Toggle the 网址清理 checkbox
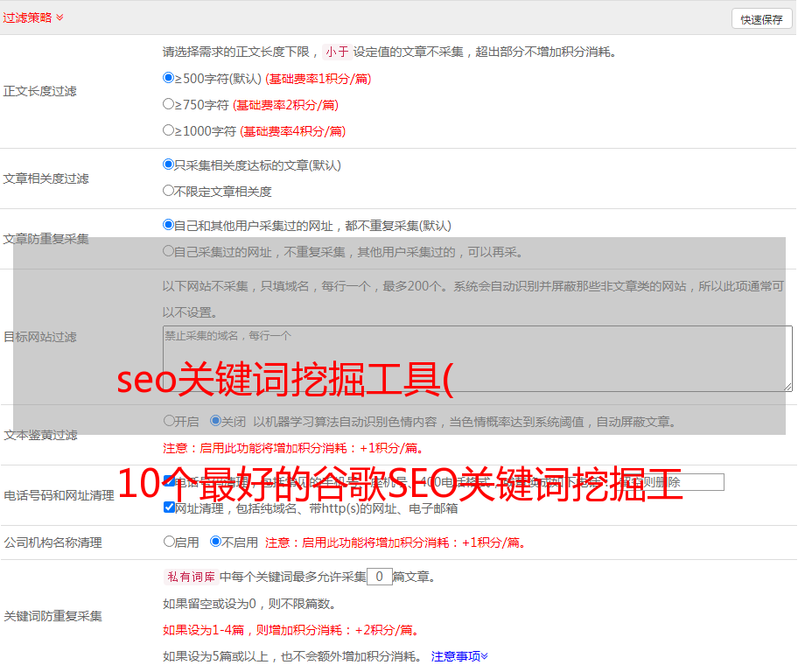This screenshot has width=798, height=672. pos(169,507)
